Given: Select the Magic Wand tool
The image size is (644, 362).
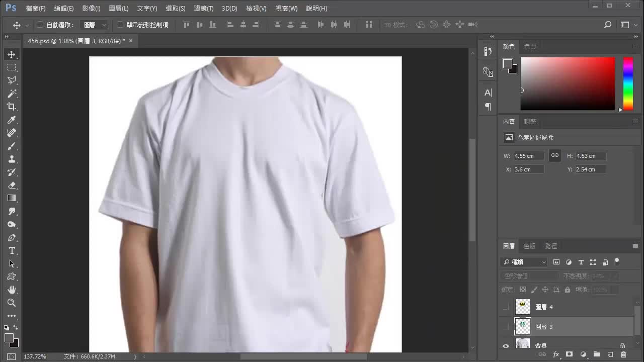Looking at the screenshot, I should pyautogui.click(x=12, y=94).
